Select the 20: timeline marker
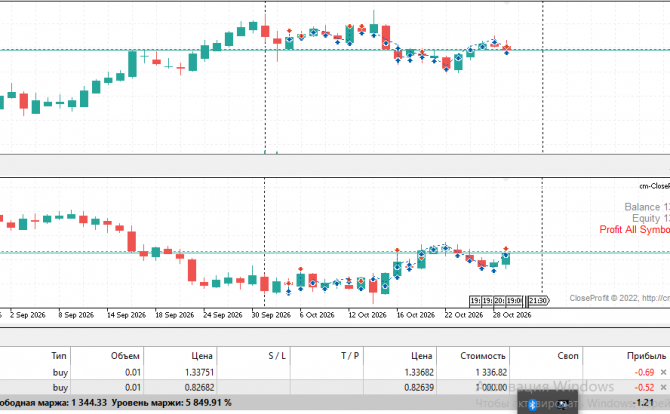670x414 pixels. [x=499, y=301]
